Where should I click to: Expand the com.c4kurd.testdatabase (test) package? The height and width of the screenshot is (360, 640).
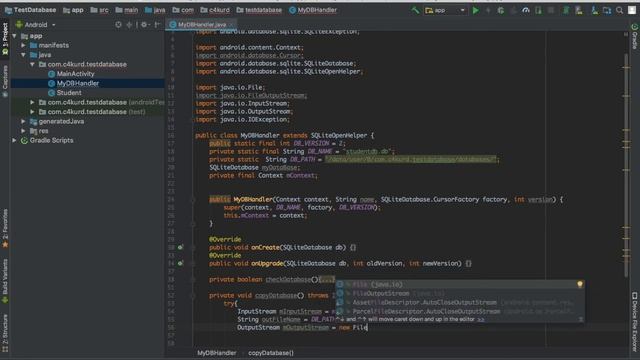click(32, 112)
